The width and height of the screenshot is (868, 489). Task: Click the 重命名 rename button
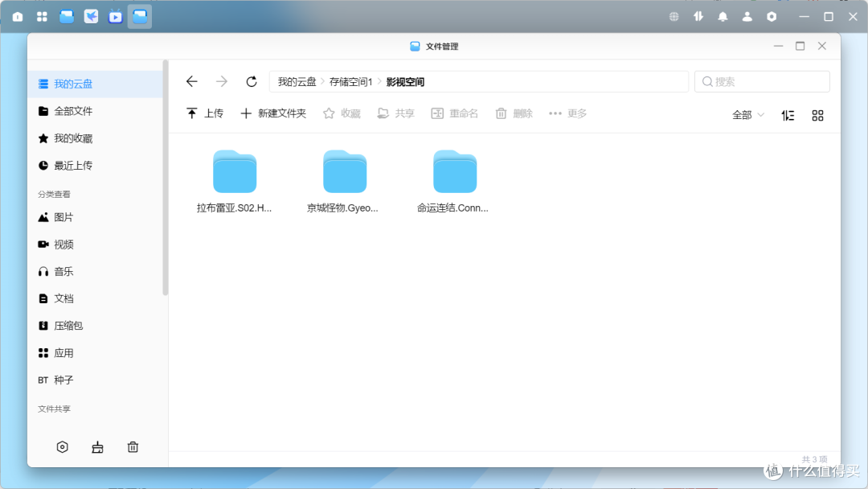pos(454,113)
